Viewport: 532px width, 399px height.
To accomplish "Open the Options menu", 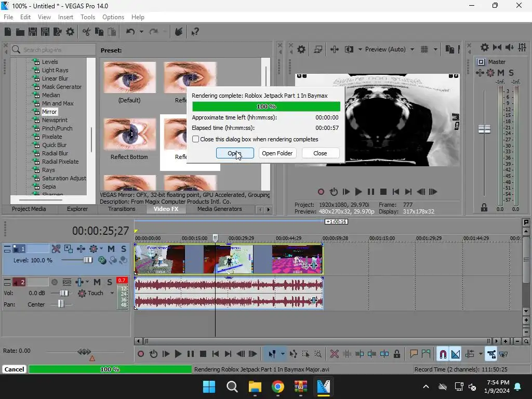I will (x=113, y=17).
